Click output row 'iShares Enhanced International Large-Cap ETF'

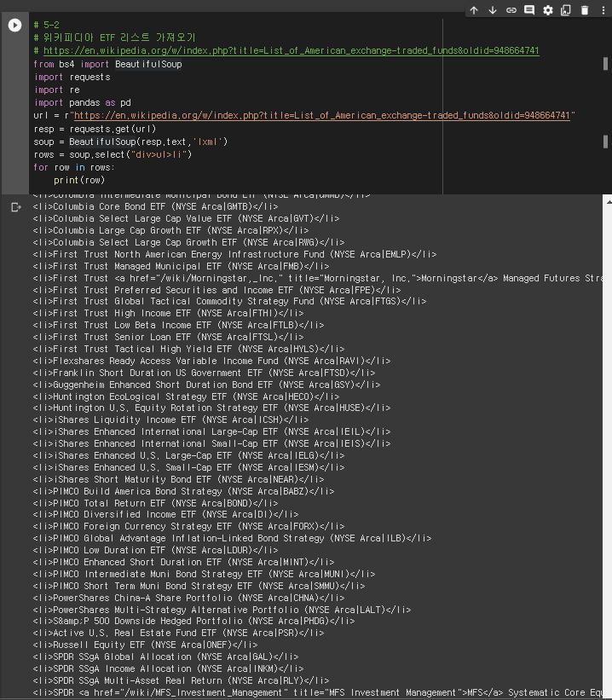pos(211,432)
